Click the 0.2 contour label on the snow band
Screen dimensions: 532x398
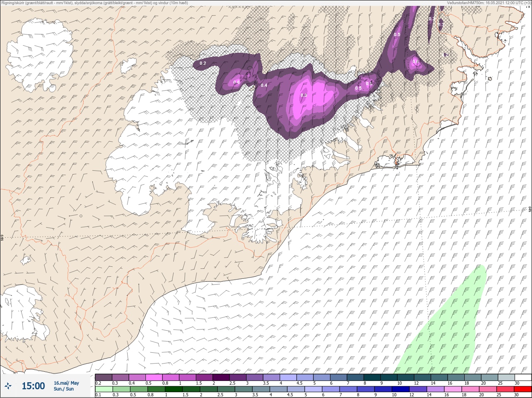pyautogui.click(x=203, y=63)
